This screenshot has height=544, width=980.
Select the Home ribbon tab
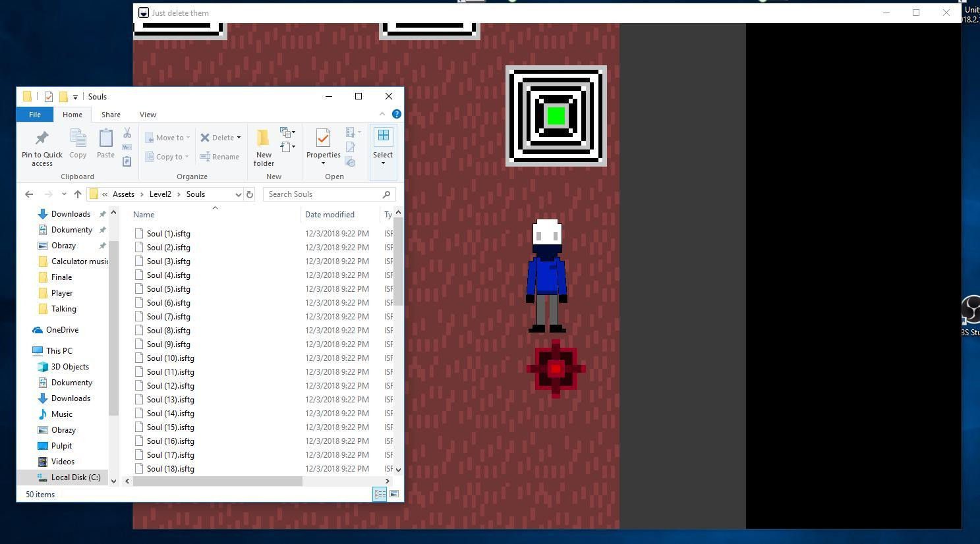(x=72, y=115)
